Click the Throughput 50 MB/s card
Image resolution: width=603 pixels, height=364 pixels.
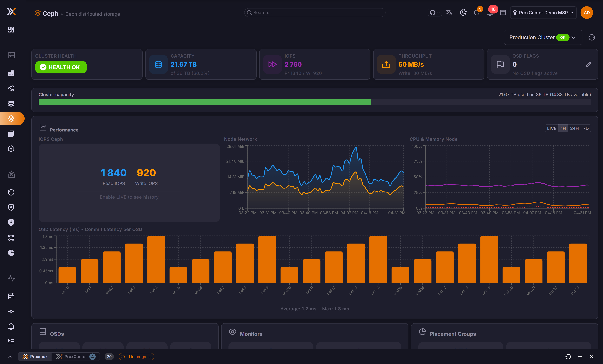[429, 64]
